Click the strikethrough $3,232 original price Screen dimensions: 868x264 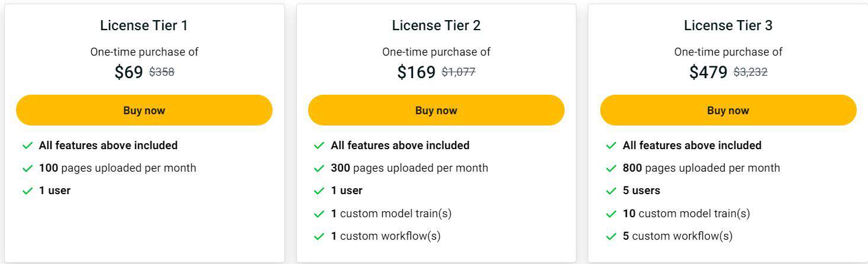750,72
